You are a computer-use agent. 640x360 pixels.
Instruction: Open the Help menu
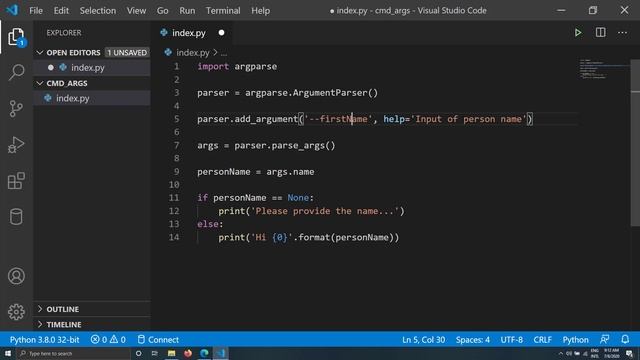point(260,10)
